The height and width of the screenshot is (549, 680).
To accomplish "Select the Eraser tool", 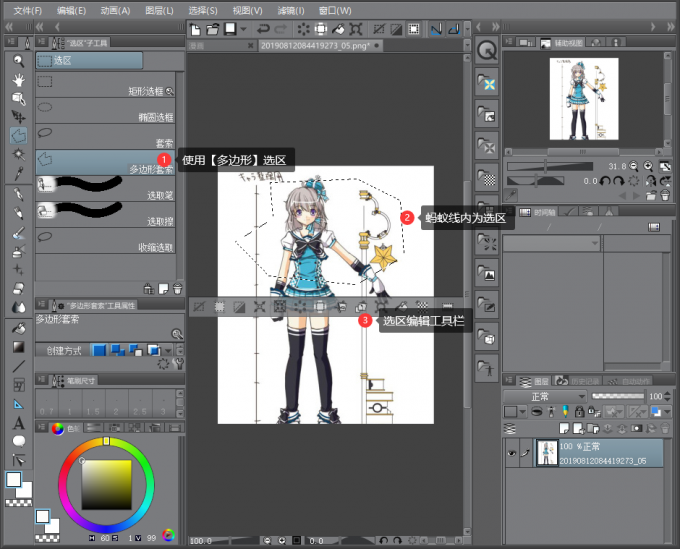I will click(x=18, y=288).
